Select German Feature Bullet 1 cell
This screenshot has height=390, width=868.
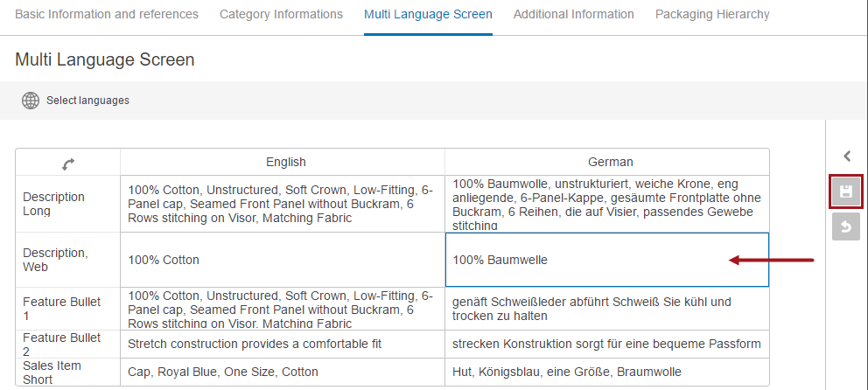point(606,309)
